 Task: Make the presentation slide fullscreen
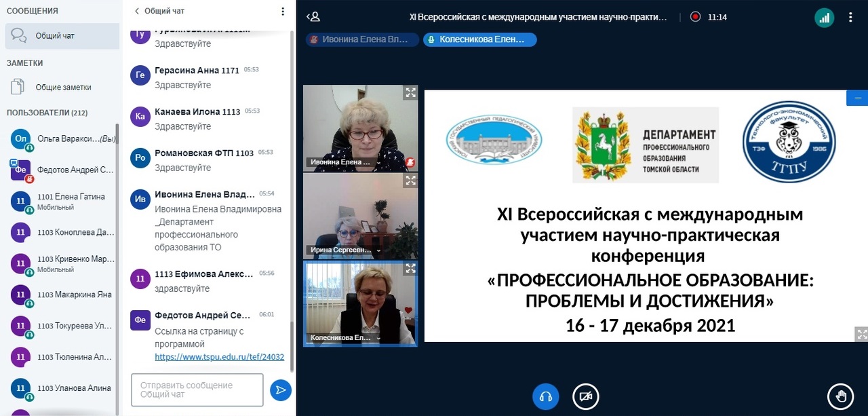pos(861,334)
